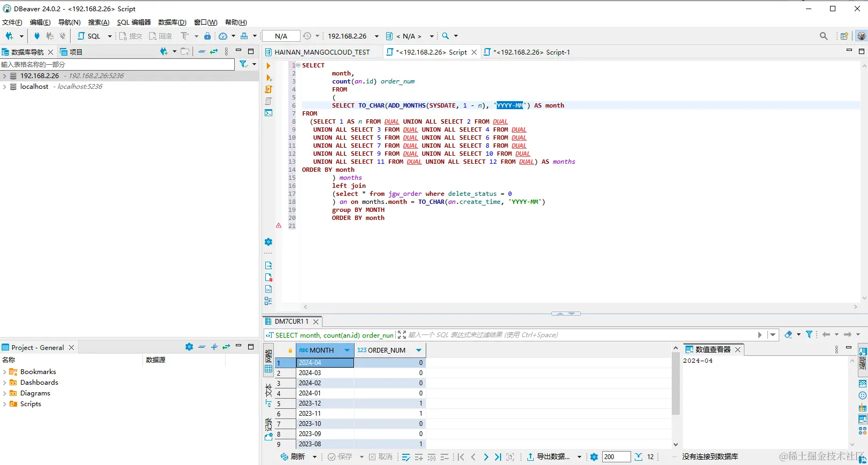
Task: Run the SQL script orange document icon
Action: click(268, 89)
